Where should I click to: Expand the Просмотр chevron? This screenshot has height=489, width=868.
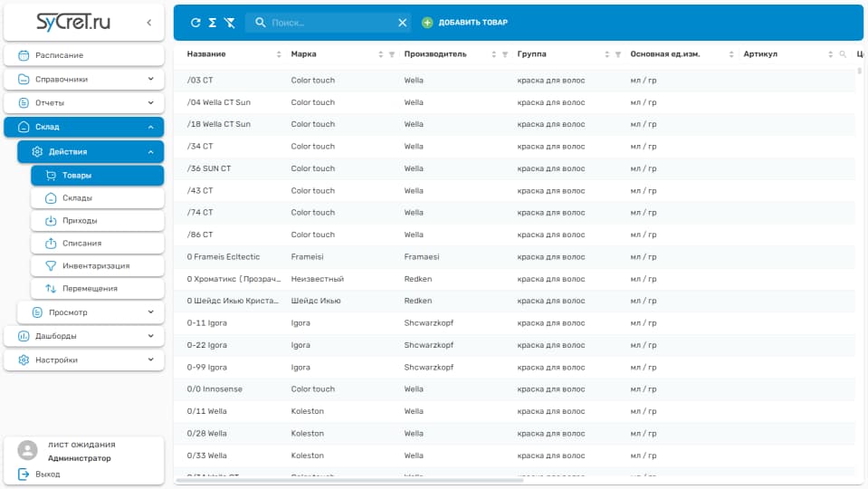pyautogui.click(x=150, y=312)
